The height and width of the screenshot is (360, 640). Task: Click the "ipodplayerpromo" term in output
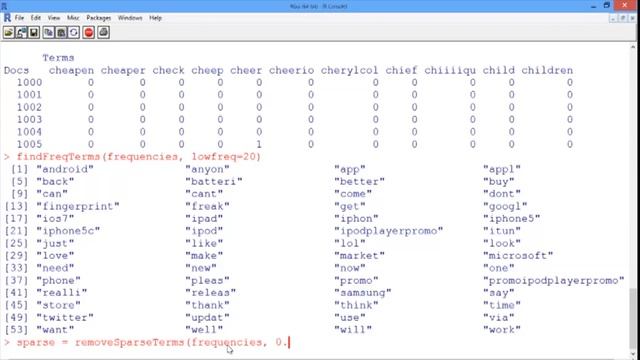coord(389,231)
